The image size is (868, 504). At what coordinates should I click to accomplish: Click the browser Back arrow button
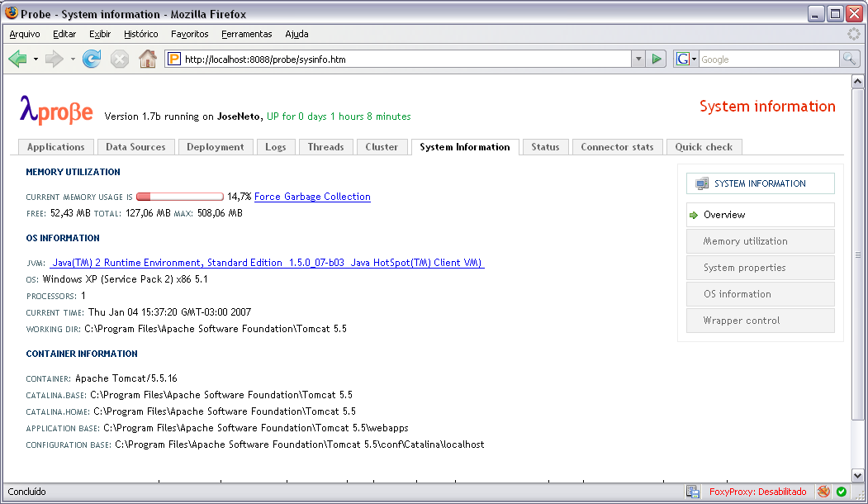[17, 59]
